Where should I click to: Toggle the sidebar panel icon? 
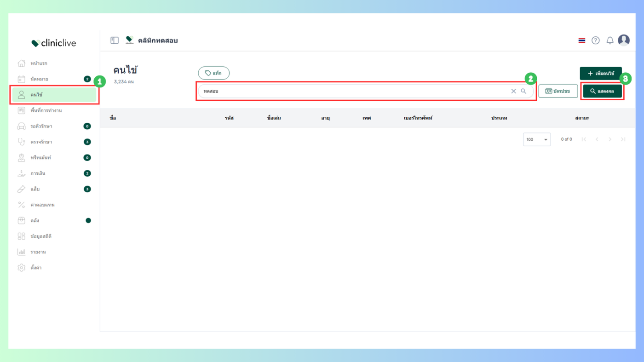pos(115,40)
